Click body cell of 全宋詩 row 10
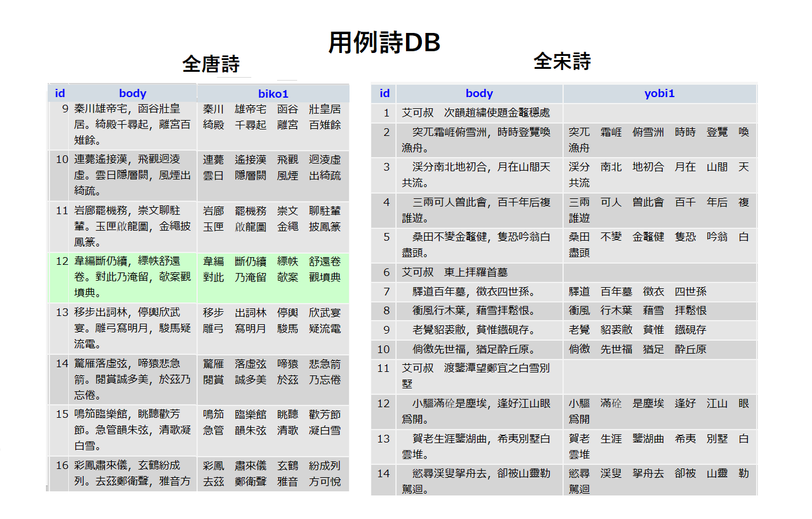Viewport: 812px width, 519px height. 480,350
